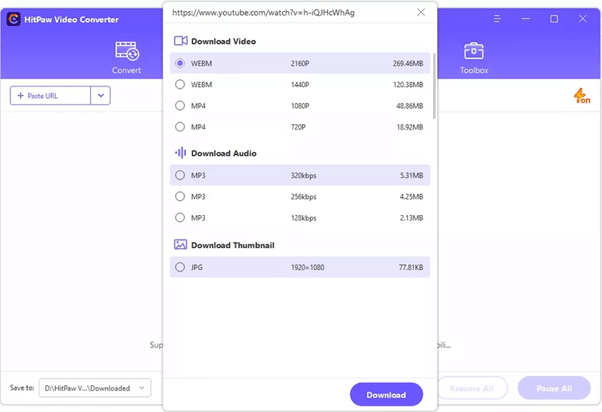Viewport: 602px width, 412px height.
Task: Close the download options dialog
Action: 421,12
